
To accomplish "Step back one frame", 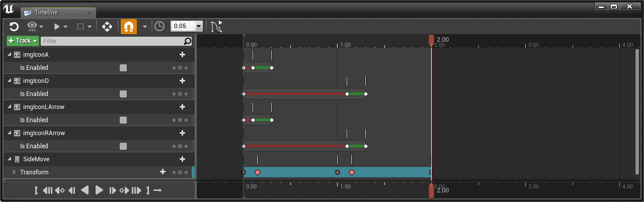I will [x=71, y=190].
